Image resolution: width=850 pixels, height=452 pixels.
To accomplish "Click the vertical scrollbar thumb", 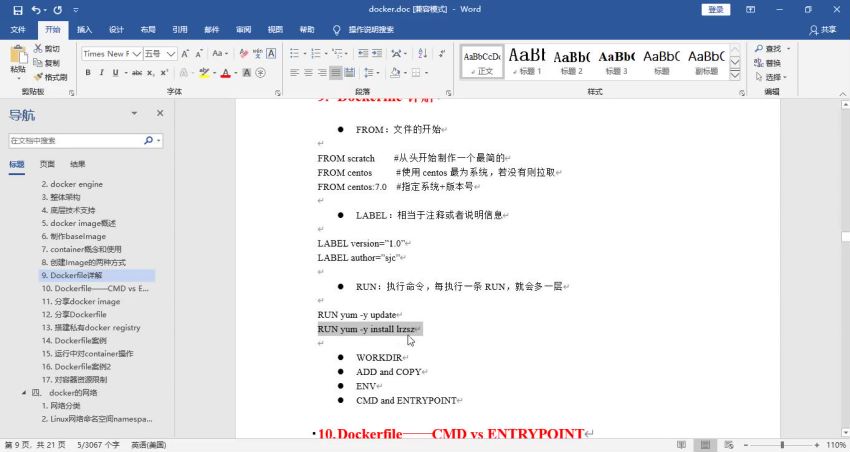I will tap(845, 237).
